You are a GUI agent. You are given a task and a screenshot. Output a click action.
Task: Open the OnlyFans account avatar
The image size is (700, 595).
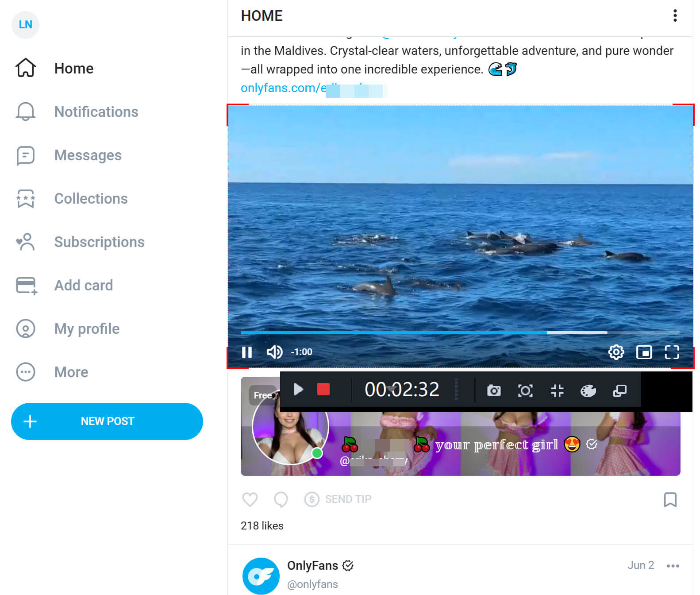click(x=261, y=576)
